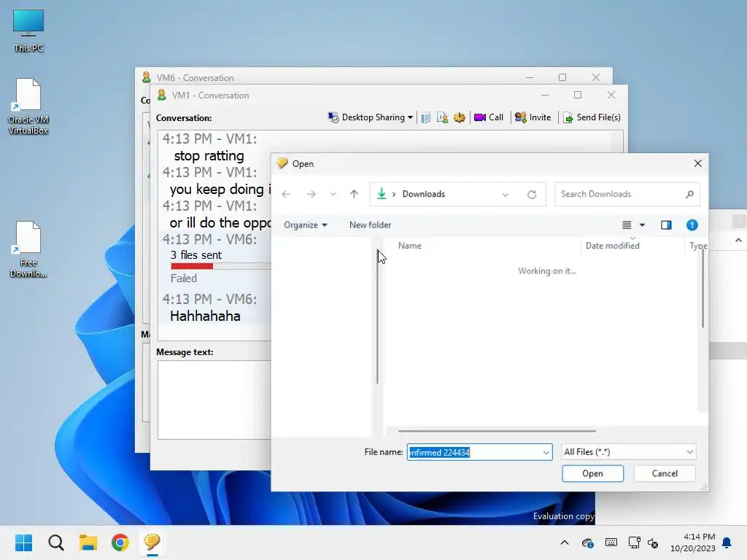
Task: Click the messenger app icon in taskbar
Action: pyautogui.click(x=152, y=542)
